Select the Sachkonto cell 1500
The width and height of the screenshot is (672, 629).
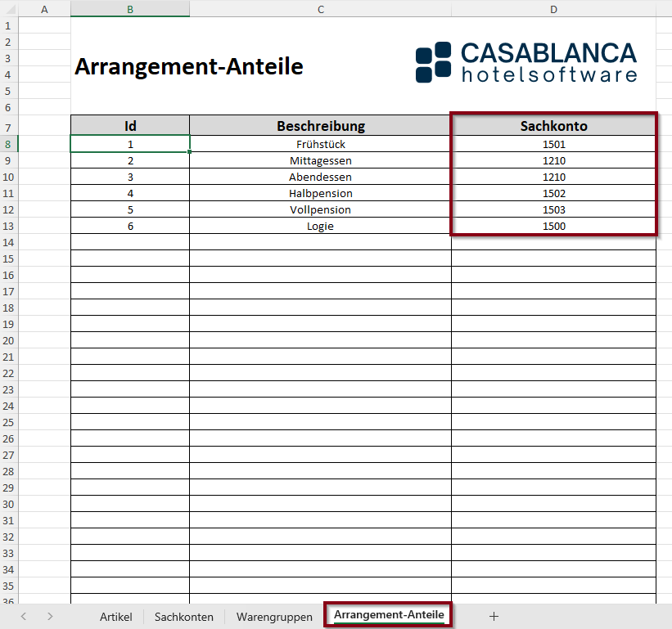tap(553, 226)
